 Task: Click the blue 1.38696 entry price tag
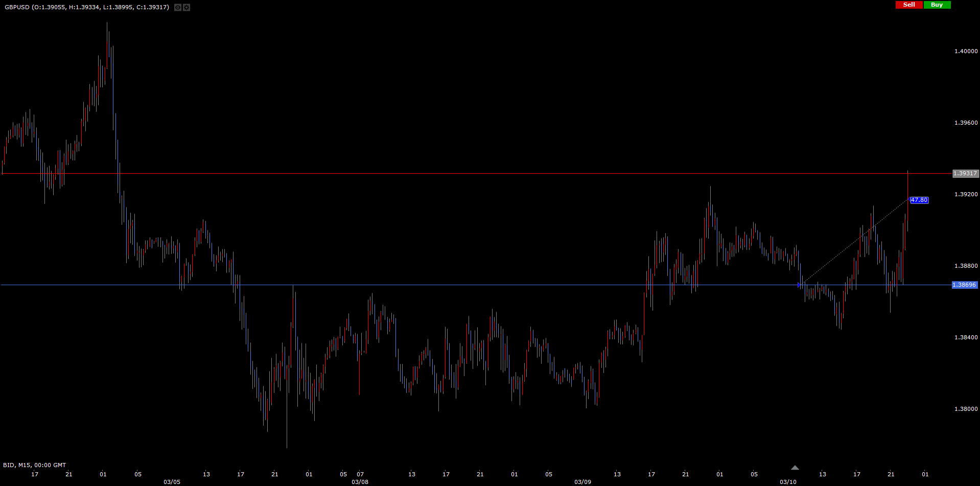click(x=964, y=285)
